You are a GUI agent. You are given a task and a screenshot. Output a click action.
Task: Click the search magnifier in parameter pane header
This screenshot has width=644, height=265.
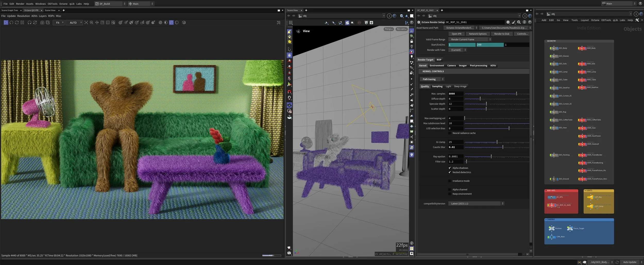click(x=519, y=22)
